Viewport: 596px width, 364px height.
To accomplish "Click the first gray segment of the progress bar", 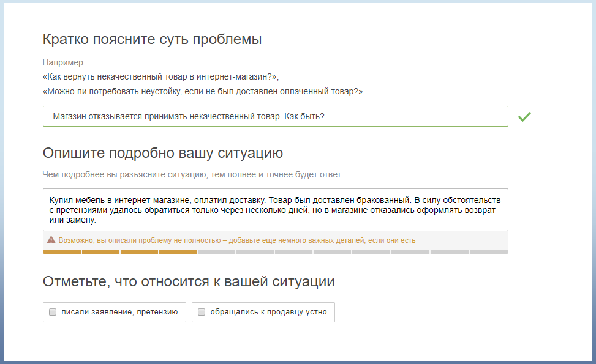I will tap(216, 252).
